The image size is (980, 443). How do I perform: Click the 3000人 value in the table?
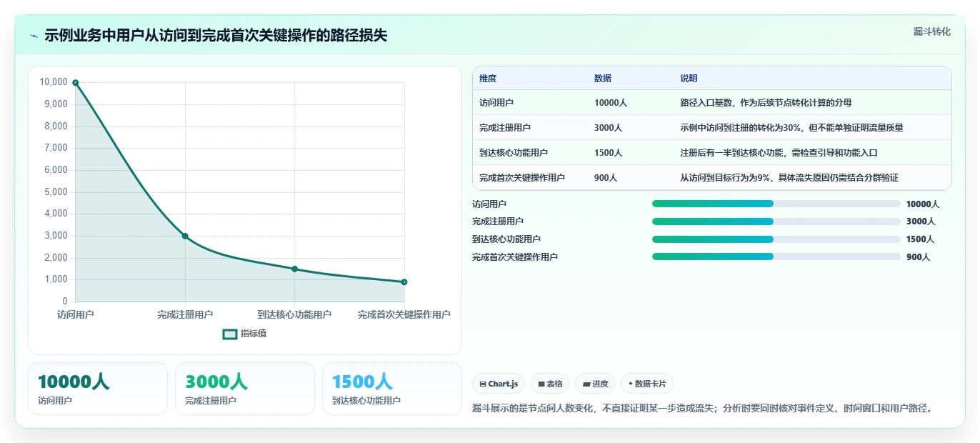[609, 128]
